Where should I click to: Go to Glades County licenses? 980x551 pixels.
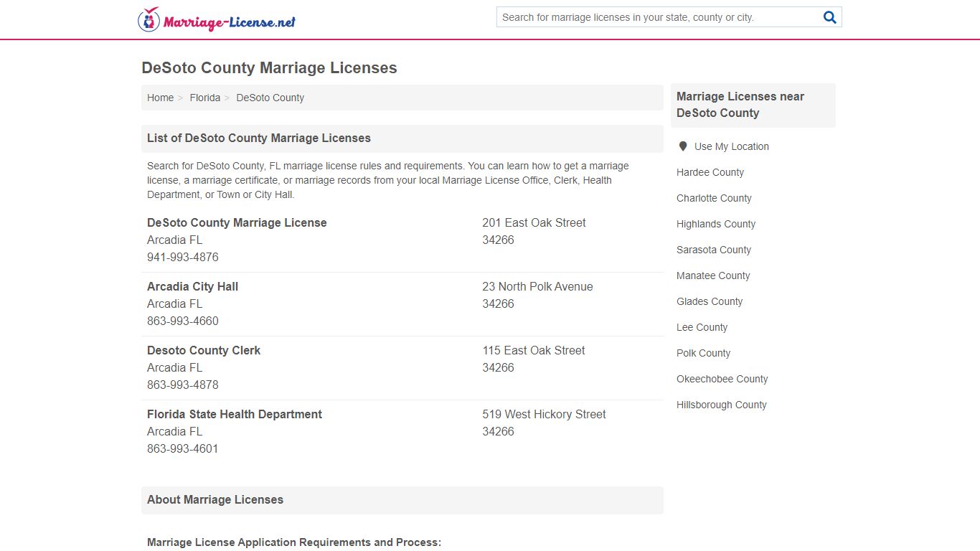tap(710, 301)
